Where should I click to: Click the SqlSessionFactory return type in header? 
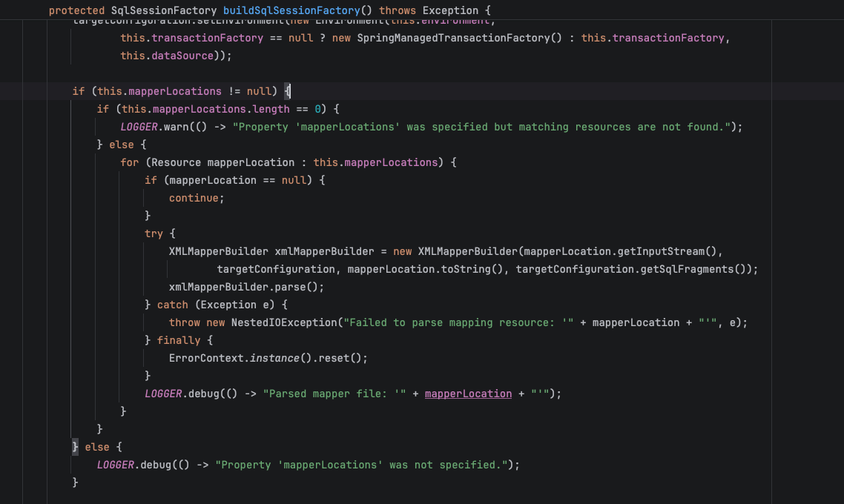164,10
